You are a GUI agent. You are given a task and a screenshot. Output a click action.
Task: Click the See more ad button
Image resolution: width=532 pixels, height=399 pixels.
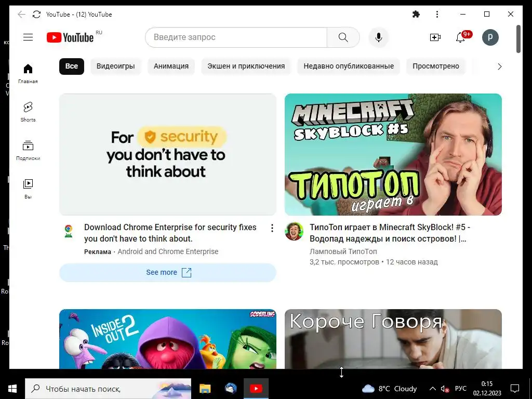point(168,272)
